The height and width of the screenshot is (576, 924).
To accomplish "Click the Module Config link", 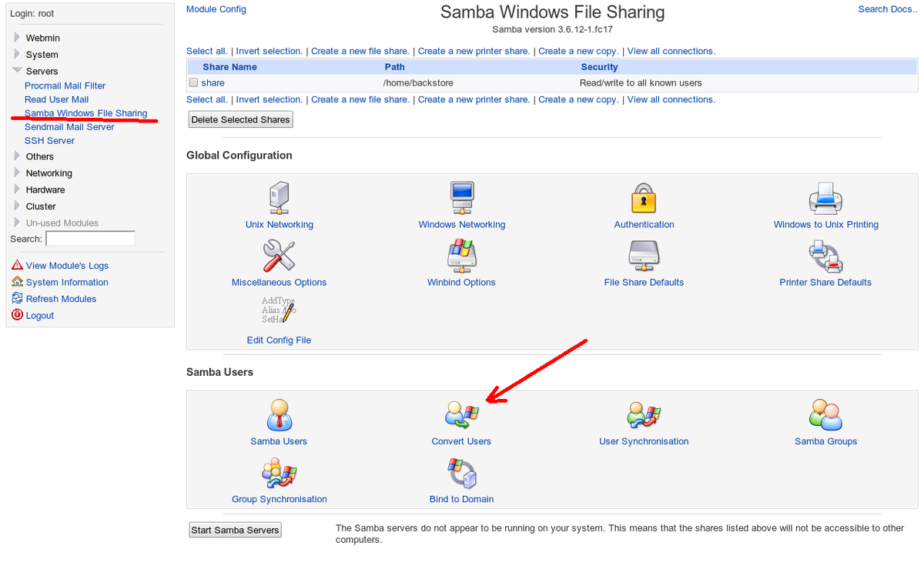I will (x=216, y=9).
